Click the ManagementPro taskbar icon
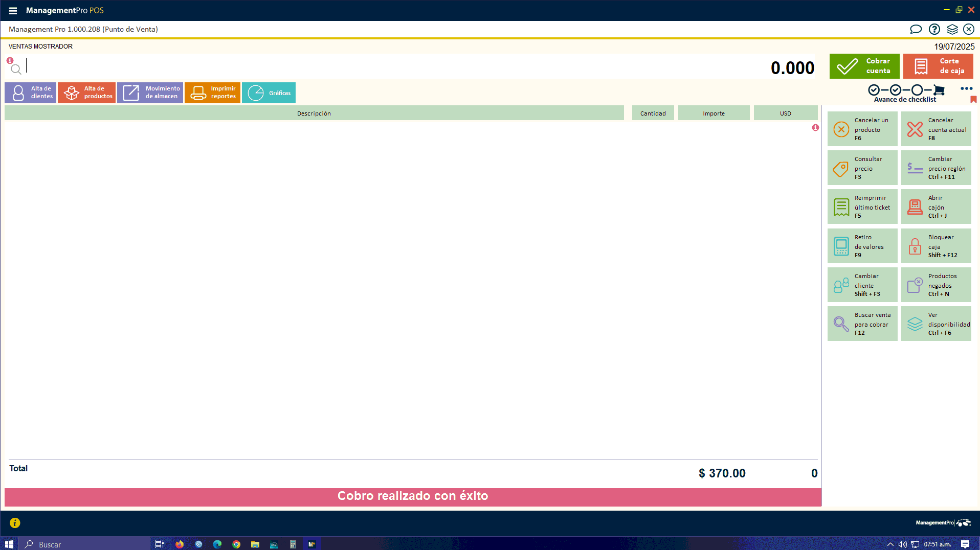980x550 pixels. tap(311, 544)
